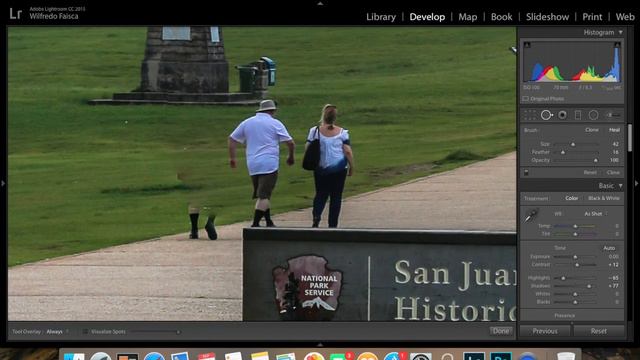Click the right panel scrollbar
Image resolution: width=640 pixels, height=360 pixels.
(x=630, y=138)
